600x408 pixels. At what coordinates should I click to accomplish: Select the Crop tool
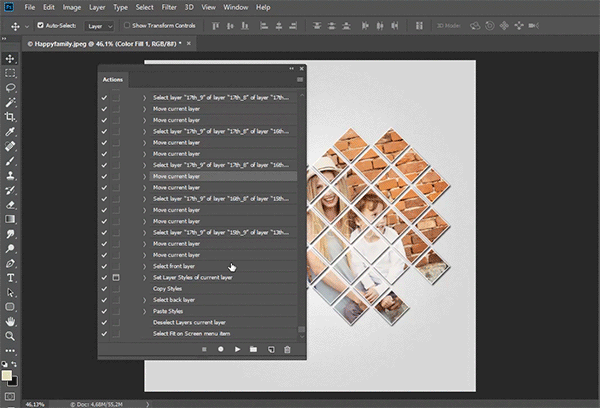[10, 117]
